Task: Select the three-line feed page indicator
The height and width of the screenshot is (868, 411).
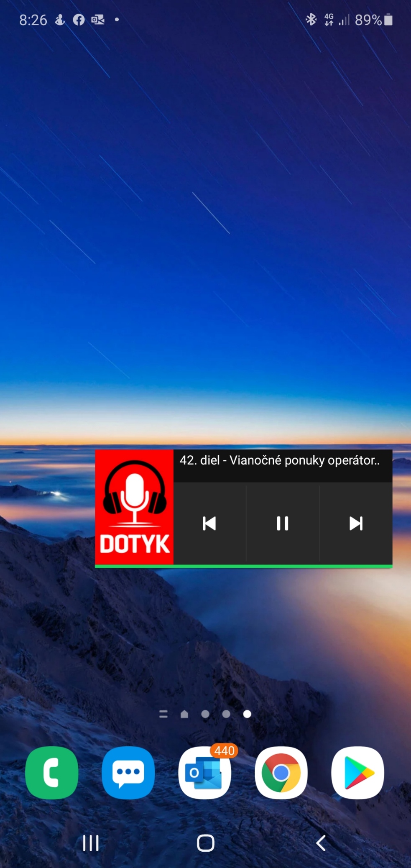Action: click(163, 714)
